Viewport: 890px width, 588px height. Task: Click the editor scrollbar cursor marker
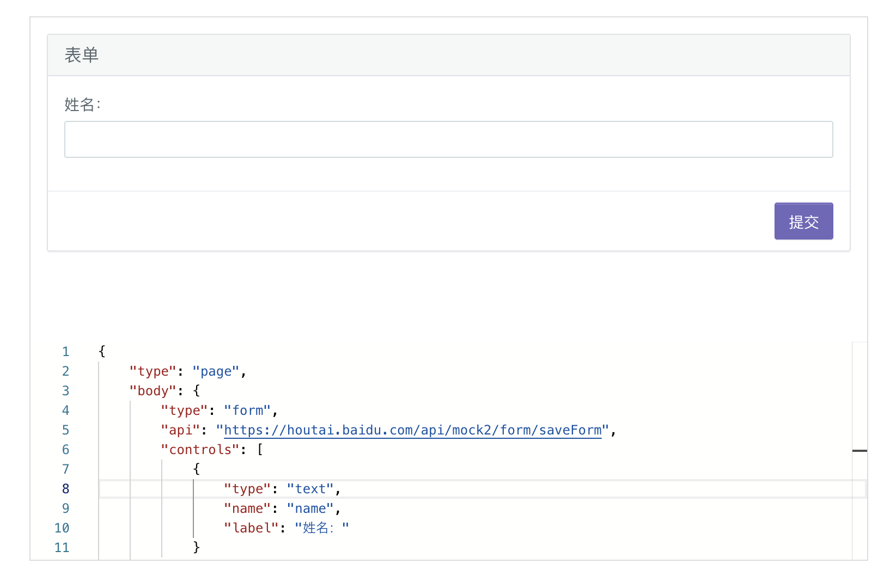[x=859, y=451]
